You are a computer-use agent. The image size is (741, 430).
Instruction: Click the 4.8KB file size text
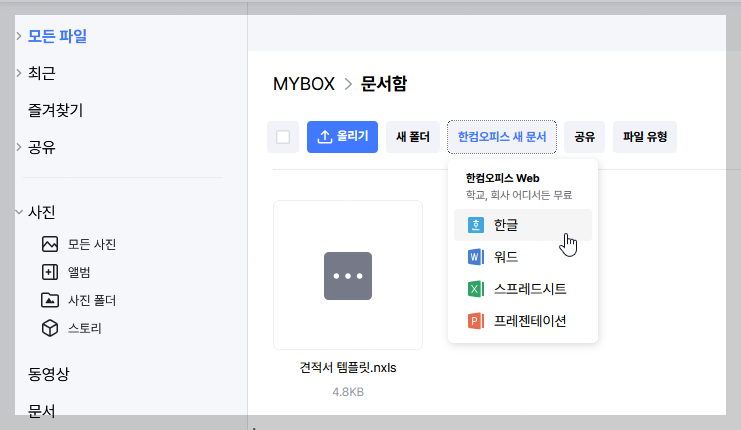[348, 392]
